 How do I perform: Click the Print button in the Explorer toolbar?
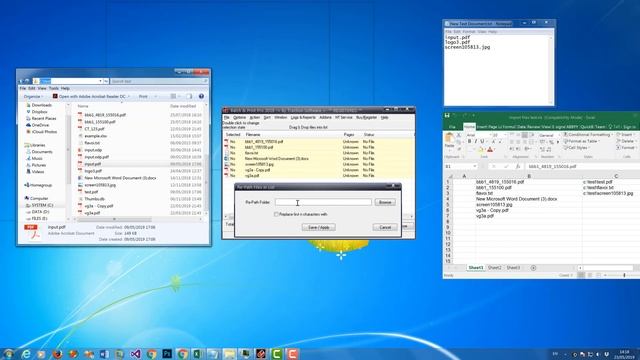(x=143, y=96)
